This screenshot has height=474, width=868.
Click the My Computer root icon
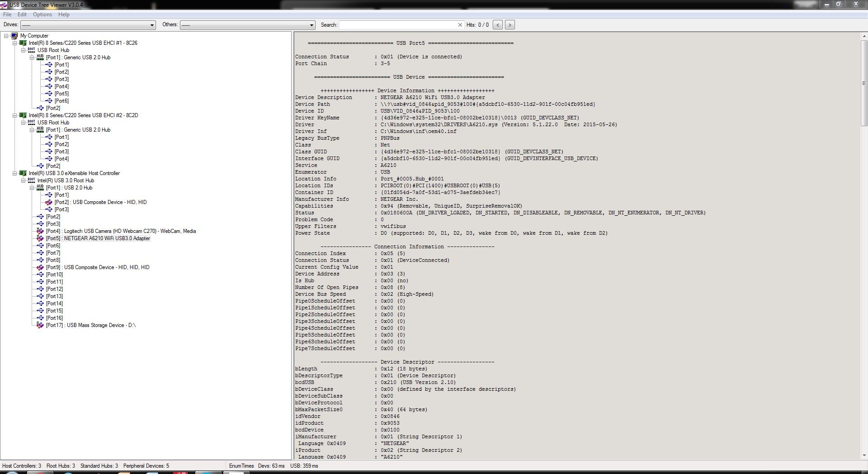(14, 36)
